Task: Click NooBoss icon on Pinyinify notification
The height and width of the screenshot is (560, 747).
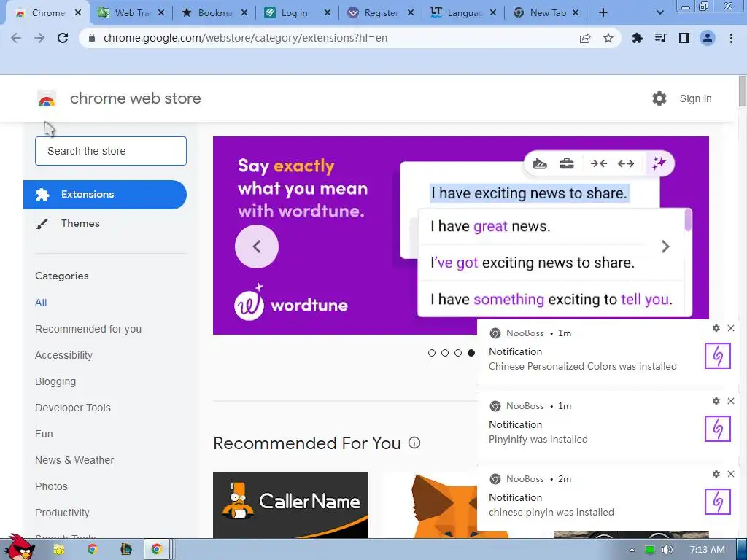Action: click(718, 429)
